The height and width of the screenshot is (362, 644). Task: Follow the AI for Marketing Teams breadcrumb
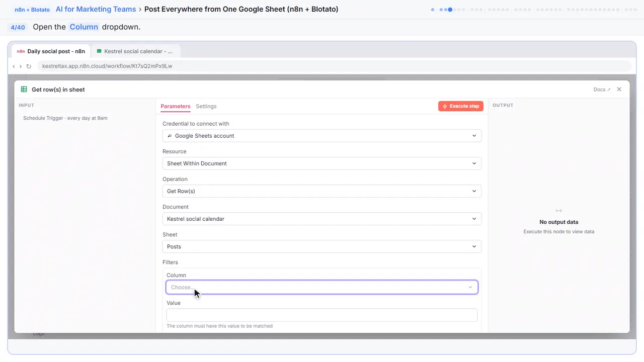click(x=96, y=9)
